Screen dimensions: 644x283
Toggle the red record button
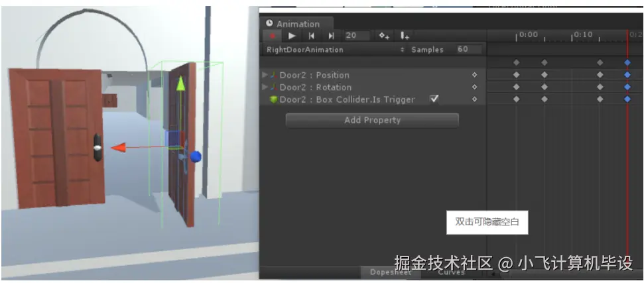tap(273, 36)
